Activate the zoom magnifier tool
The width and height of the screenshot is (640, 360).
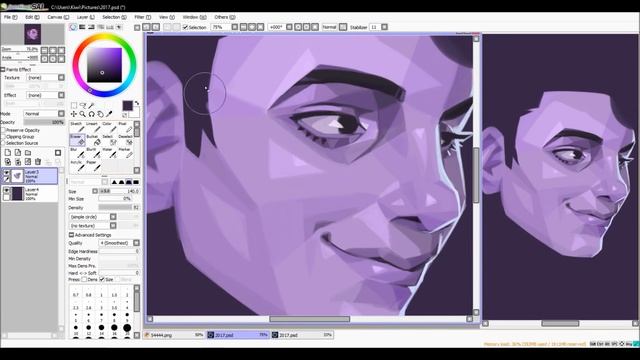(x=82, y=114)
